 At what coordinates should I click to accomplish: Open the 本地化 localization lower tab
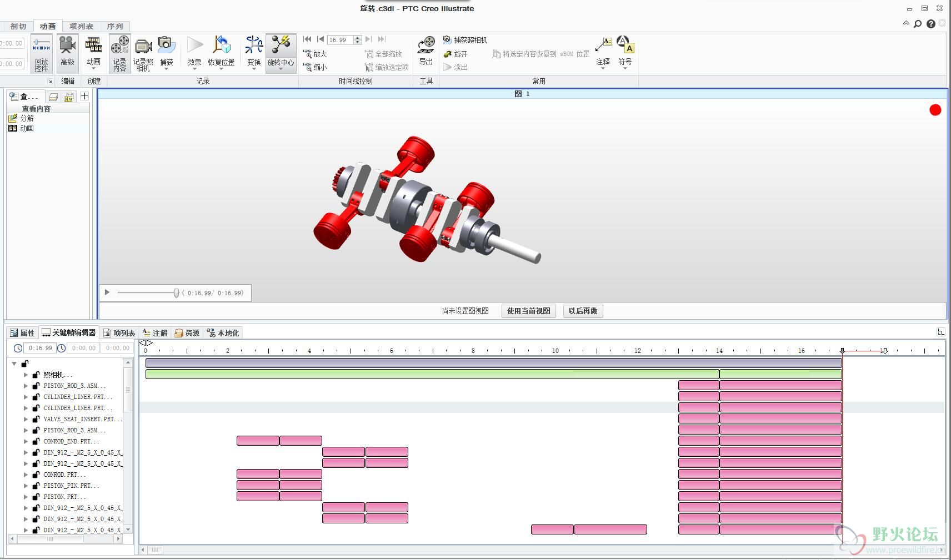[223, 333]
